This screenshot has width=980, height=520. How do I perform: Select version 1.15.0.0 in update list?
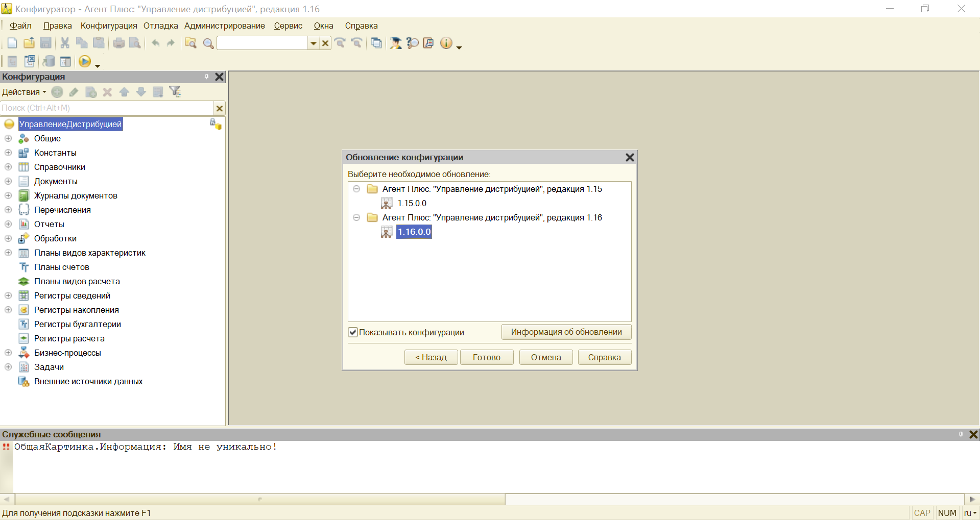coord(412,203)
